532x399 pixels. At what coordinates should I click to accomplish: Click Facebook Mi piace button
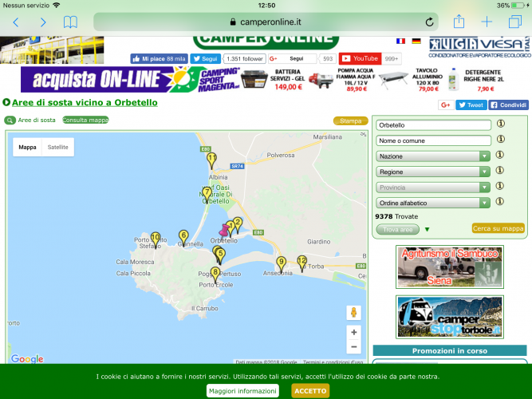coord(159,59)
